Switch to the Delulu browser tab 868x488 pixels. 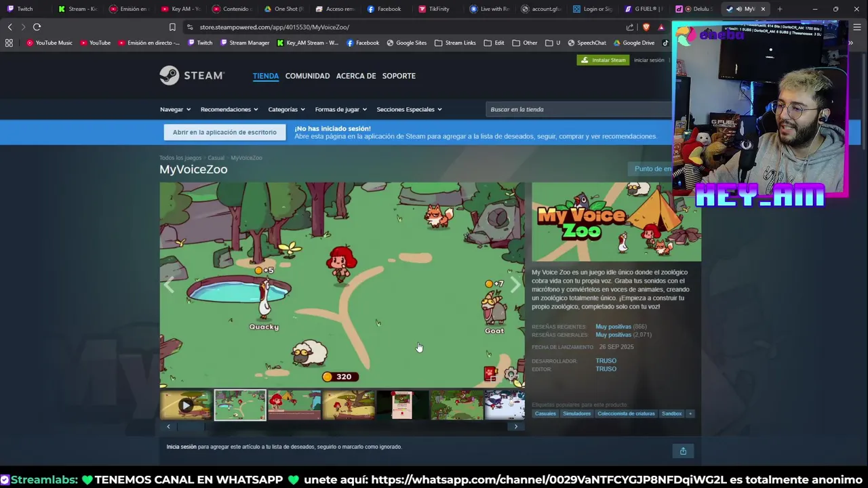click(694, 9)
